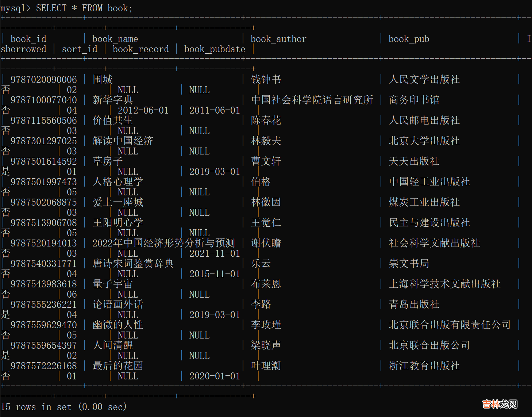
Task: Click book name 论语画外话
Action: click(118, 305)
